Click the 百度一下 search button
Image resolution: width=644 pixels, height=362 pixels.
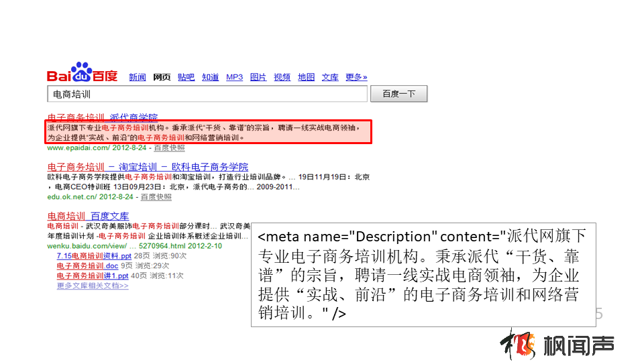click(398, 94)
